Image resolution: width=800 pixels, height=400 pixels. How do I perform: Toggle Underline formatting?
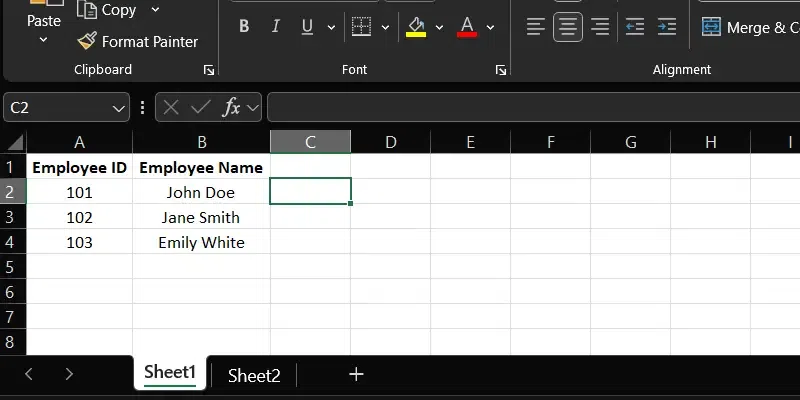[x=307, y=27]
